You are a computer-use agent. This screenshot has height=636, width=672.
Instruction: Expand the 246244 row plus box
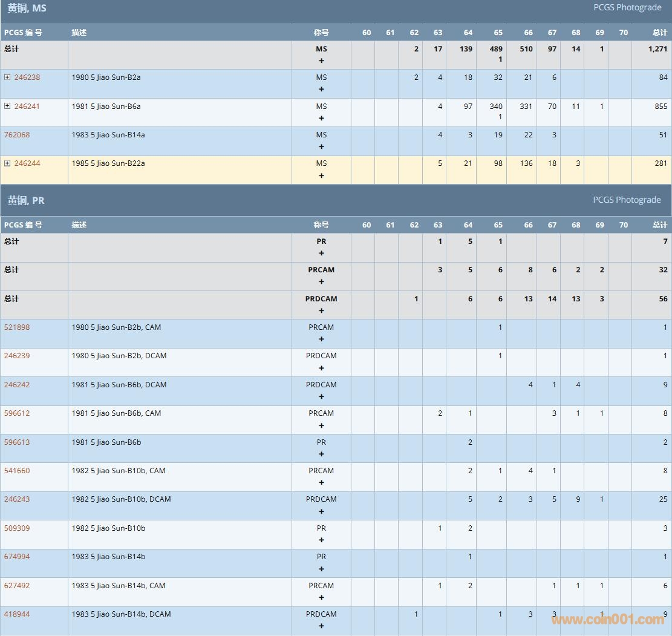[x=7, y=163]
